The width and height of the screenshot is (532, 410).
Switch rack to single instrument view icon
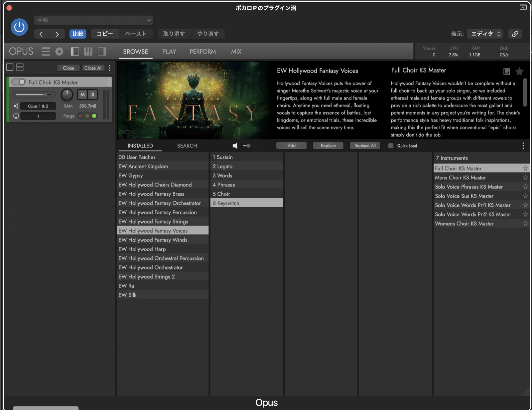[x=10, y=67]
